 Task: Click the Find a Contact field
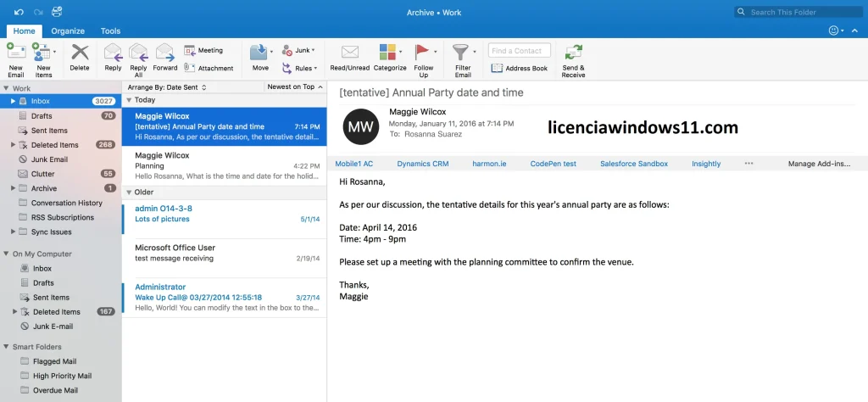[x=520, y=50]
